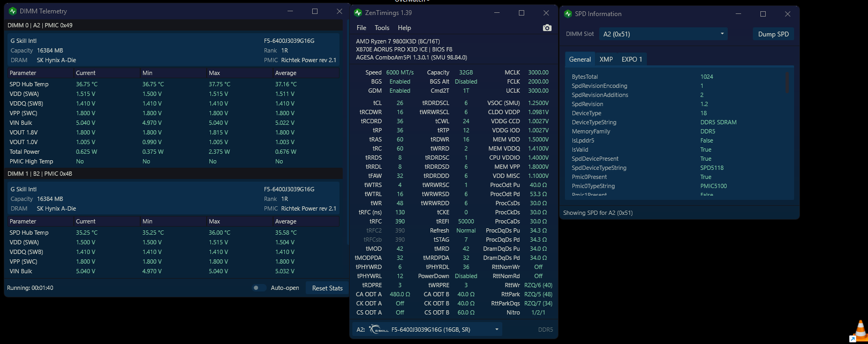Screen dimensions: 868x344
Task: Collapse the DIMM 0 | A2 section header
Action: coord(173,25)
